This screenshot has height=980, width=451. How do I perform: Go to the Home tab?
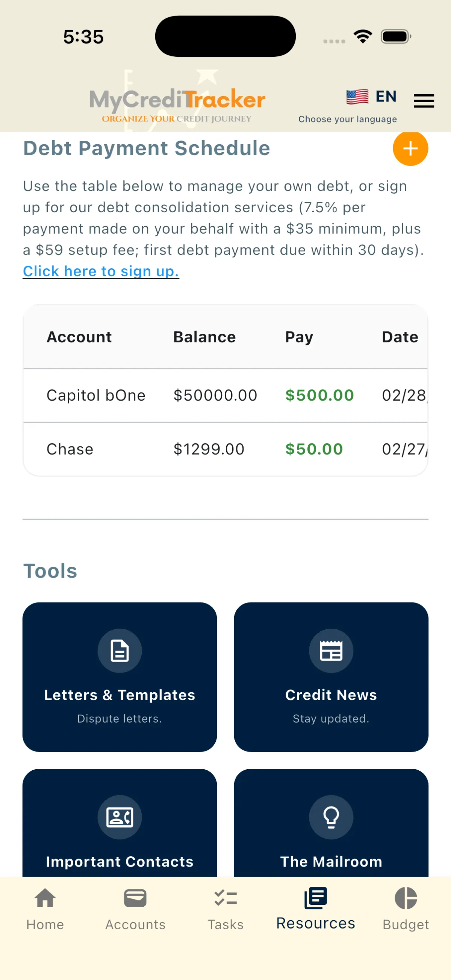coord(45,909)
